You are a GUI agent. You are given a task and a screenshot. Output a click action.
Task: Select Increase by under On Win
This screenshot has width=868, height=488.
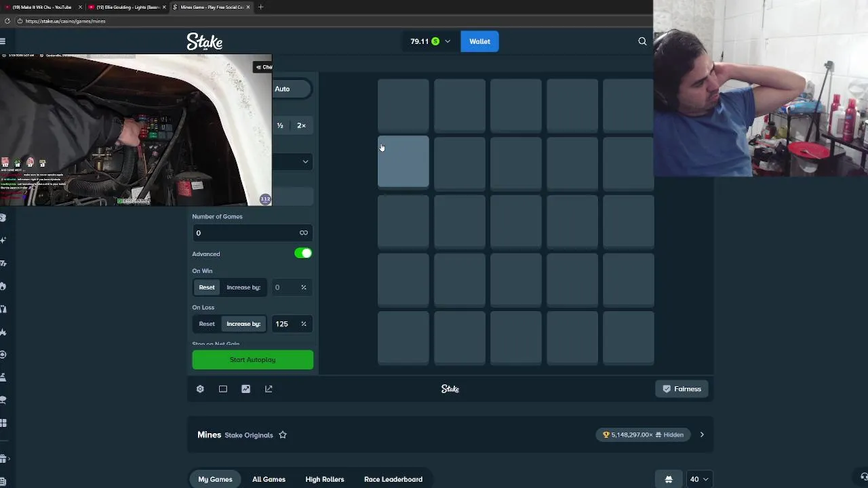[243, 287]
